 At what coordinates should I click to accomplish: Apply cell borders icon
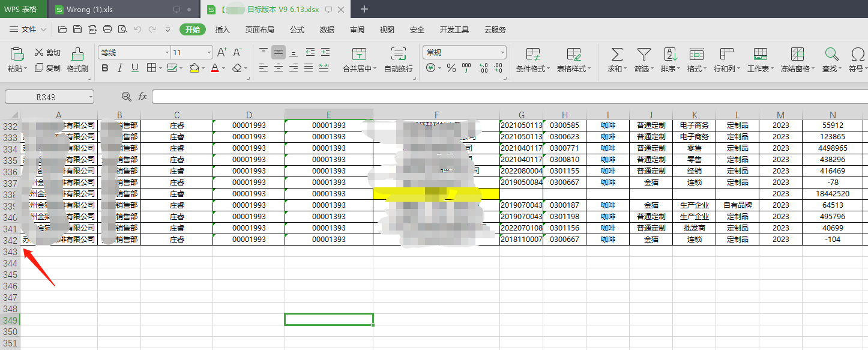pyautogui.click(x=151, y=68)
